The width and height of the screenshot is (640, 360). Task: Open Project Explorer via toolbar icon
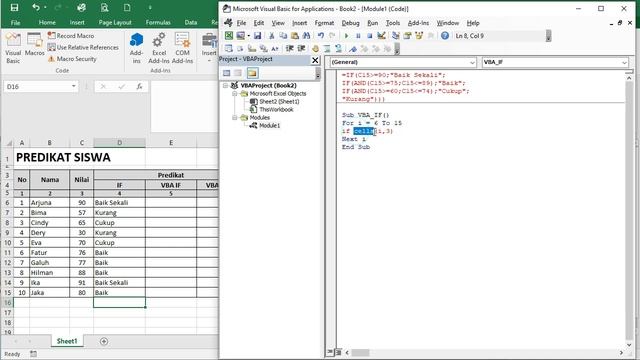396,36
